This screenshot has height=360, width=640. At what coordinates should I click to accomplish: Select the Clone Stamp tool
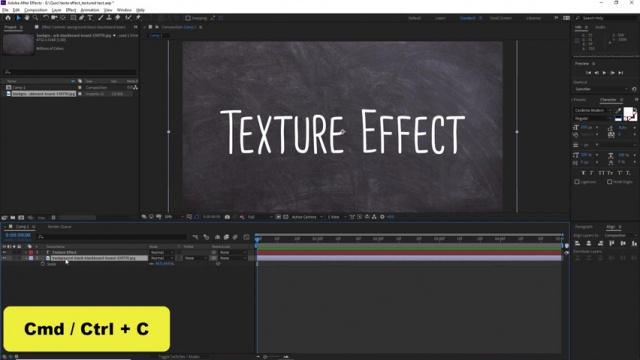[x=109, y=18]
